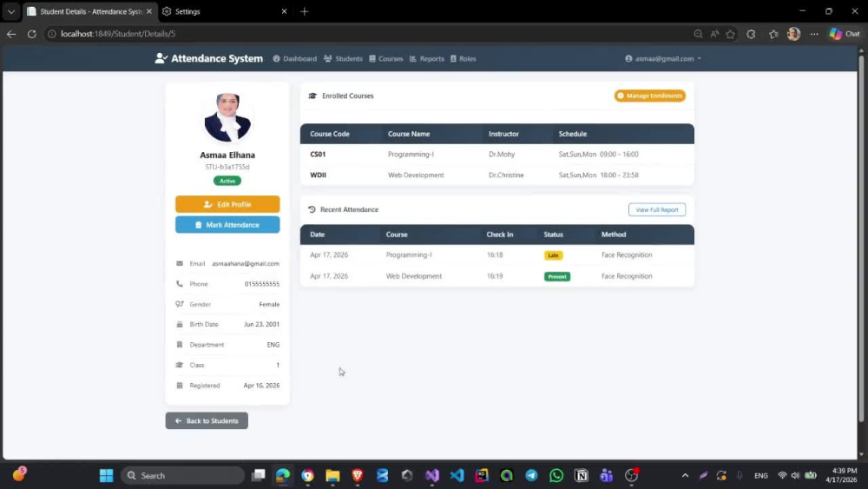Go back in the browser
The width and height of the screenshot is (868, 489).
click(x=11, y=34)
